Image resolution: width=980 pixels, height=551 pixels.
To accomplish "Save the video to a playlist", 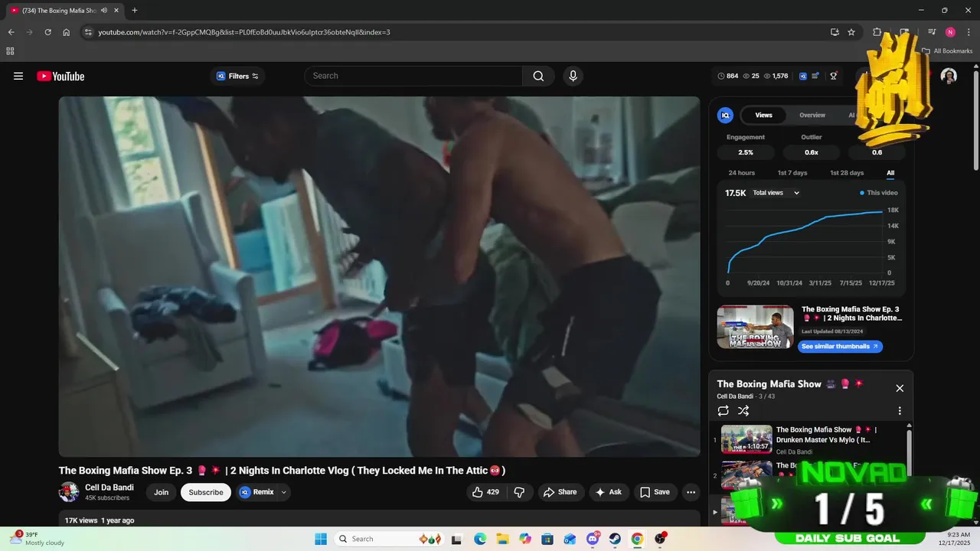I will [x=655, y=492].
